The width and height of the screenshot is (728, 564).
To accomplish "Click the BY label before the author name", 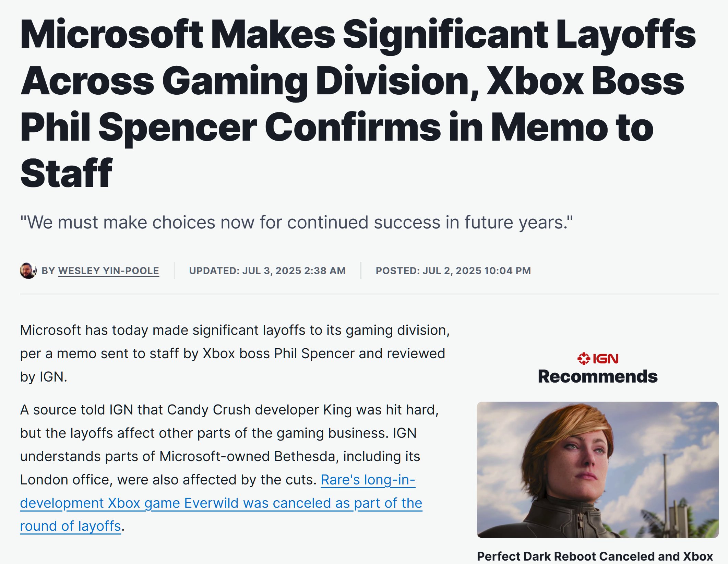I will 48,271.
